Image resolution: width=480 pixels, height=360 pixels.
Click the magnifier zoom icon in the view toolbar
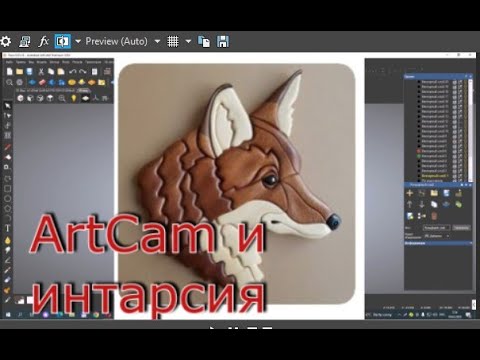click(x=62, y=98)
